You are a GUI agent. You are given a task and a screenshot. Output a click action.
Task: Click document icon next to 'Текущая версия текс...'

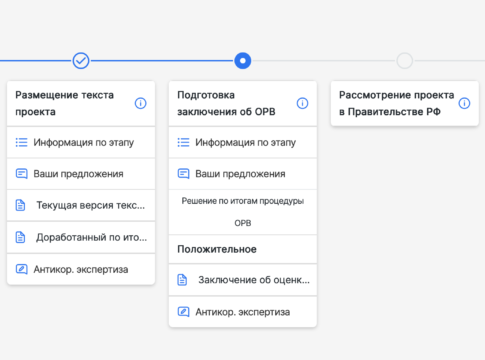pyautogui.click(x=20, y=205)
